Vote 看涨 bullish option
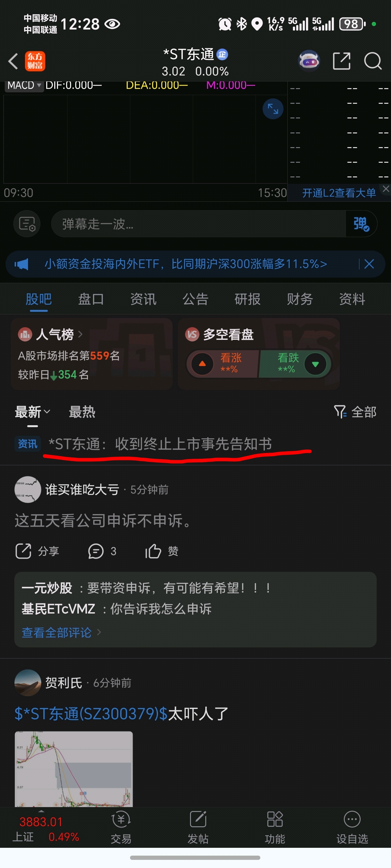This screenshot has width=391, height=868. click(223, 364)
